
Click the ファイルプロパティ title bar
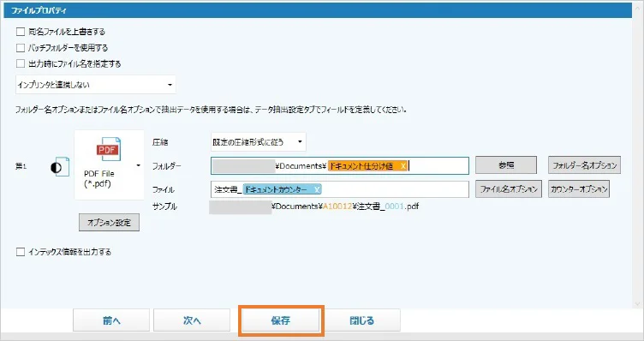[x=318, y=10]
